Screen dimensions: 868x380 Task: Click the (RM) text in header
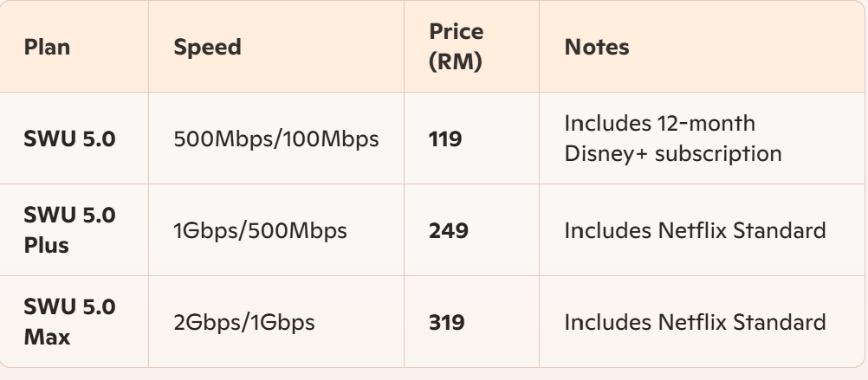pyautogui.click(x=456, y=61)
